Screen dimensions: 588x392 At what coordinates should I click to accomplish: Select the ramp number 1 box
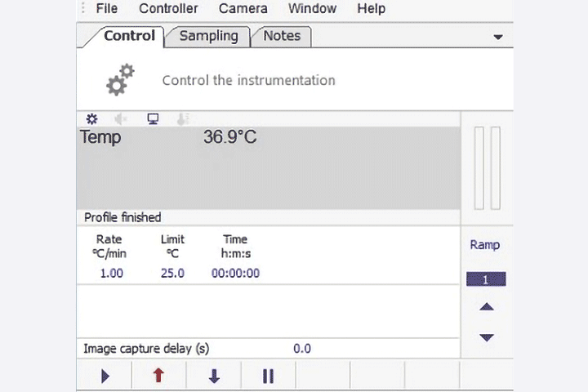coord(486,279)
